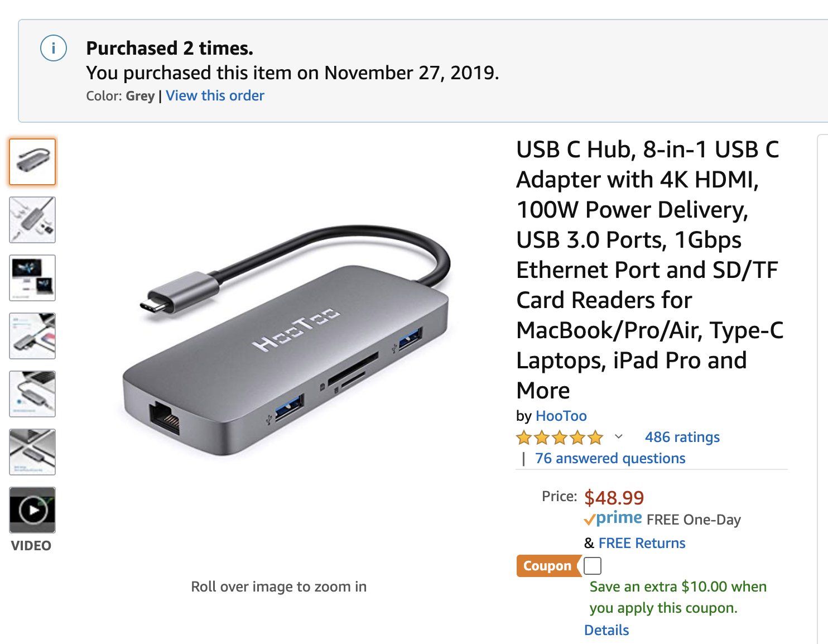Image resolution: width=828 pixels, height=644 pixels.
Task: Select the fifth product thumbnail
Action: 32,394
